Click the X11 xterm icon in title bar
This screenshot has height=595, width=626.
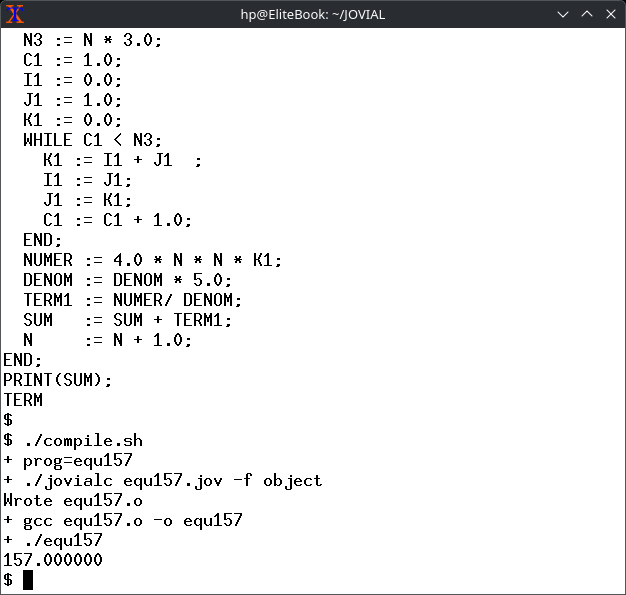point(15,14)
